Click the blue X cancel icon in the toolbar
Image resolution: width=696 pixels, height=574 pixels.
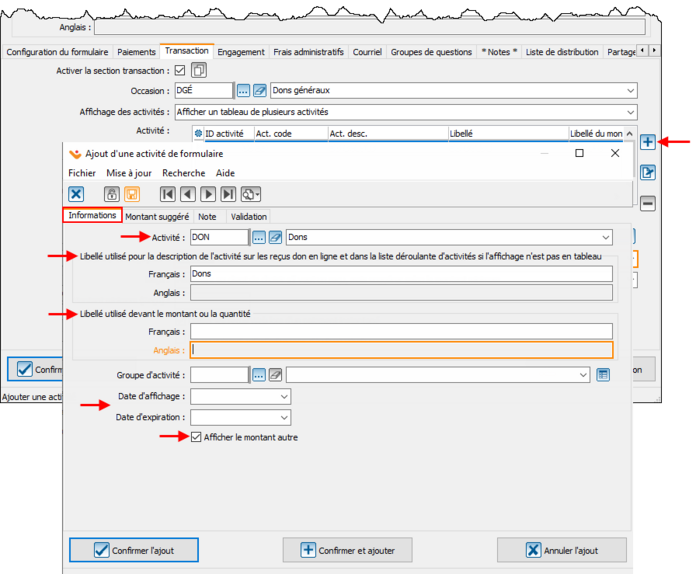tap(76, 194)
